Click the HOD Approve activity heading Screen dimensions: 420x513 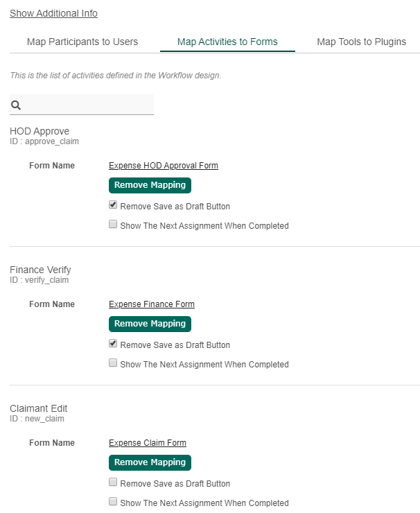40,131
